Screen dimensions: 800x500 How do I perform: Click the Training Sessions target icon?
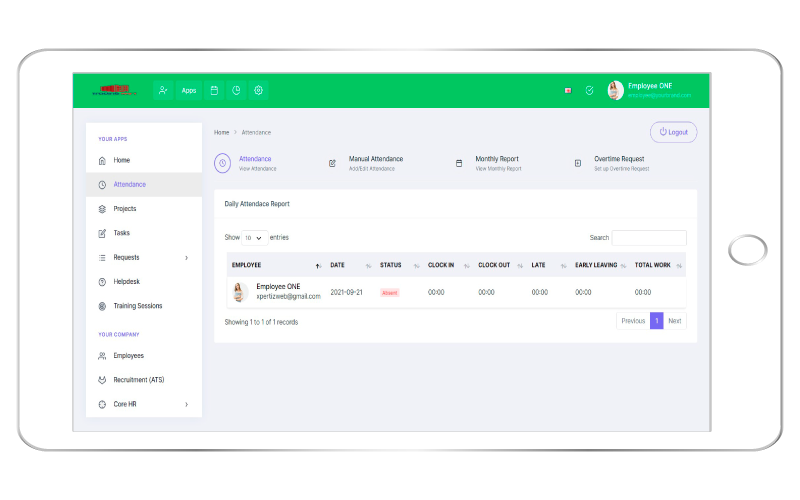click(x=102, y=306)
